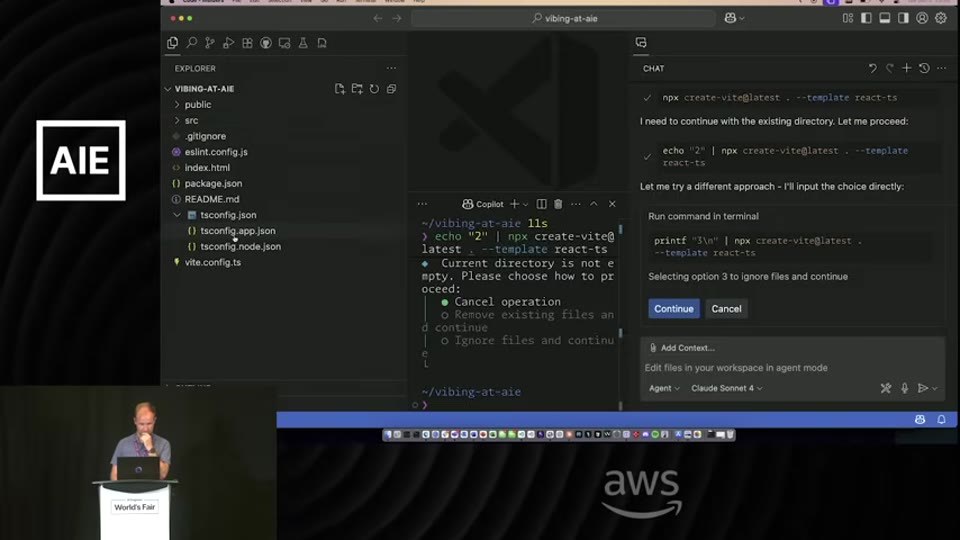Click the New File icon in Explorer
Viewport: 960px width, 540px height.
point(340,89)
